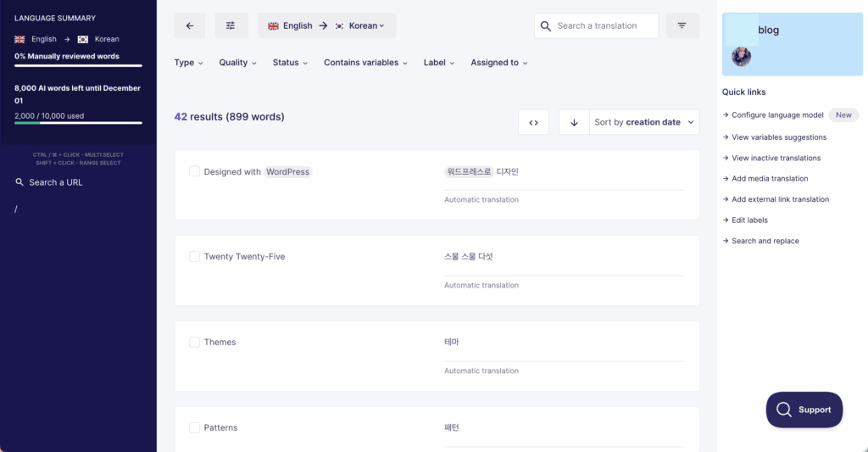
Task: Click the New badge
Action: [843, 115]
